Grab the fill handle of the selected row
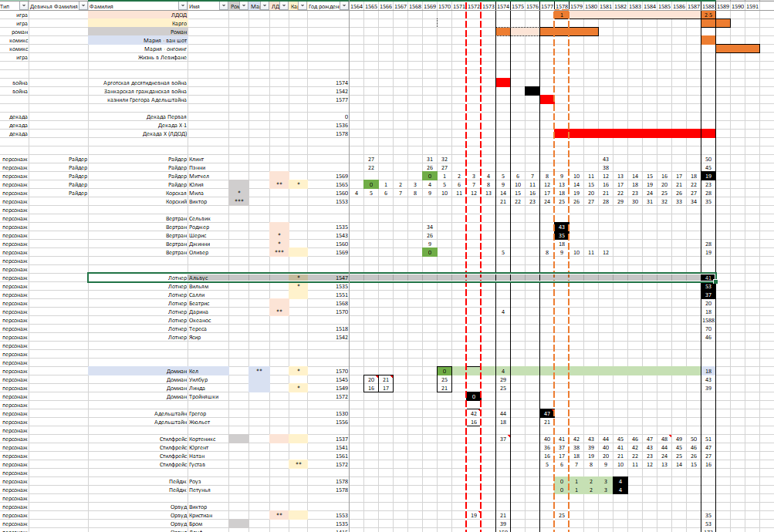This screenshot has width=774, height=532. point(716,282)
